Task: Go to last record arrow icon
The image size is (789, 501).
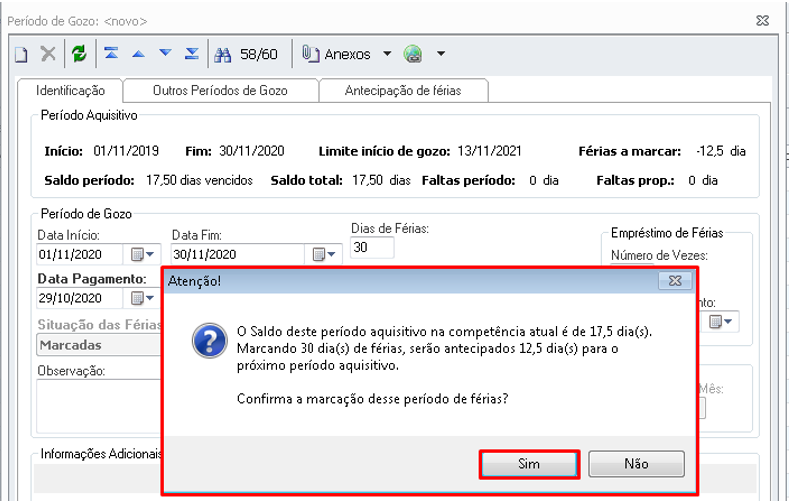Action: click(192, 53)
